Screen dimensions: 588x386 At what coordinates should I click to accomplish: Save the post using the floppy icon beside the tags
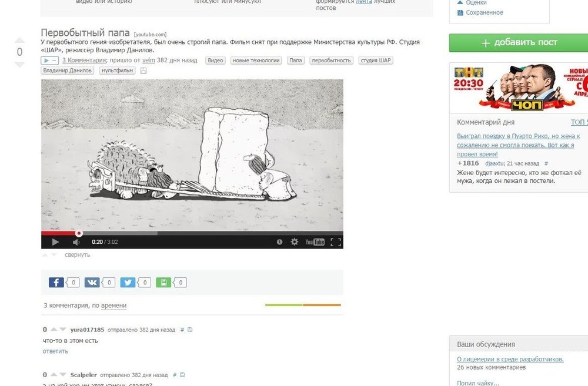143,71
